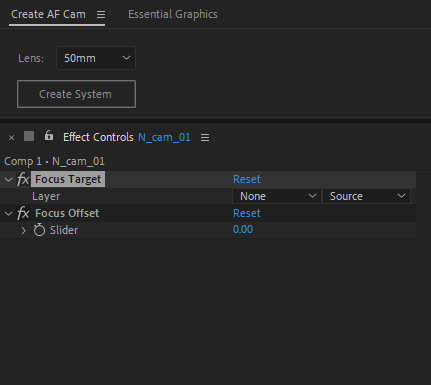
Task: Click the Lens: label
Action: pos(31,58)
